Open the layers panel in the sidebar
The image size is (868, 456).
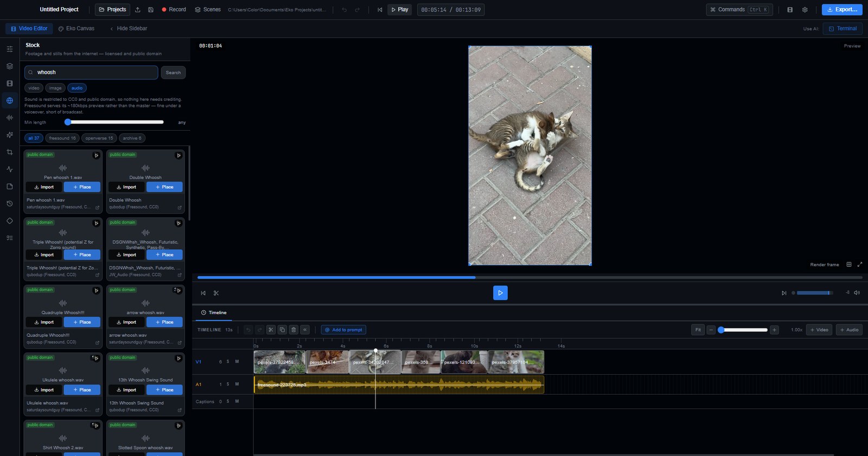click(x=10, y=66)
